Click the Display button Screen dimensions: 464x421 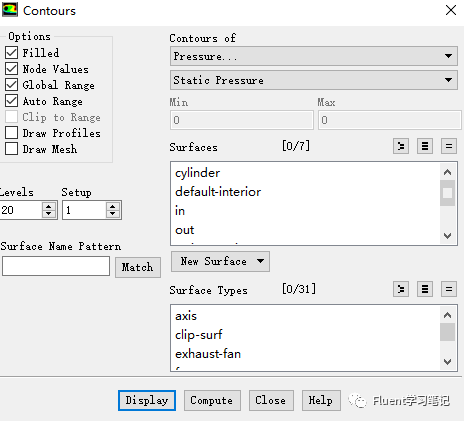pos(147,400)
